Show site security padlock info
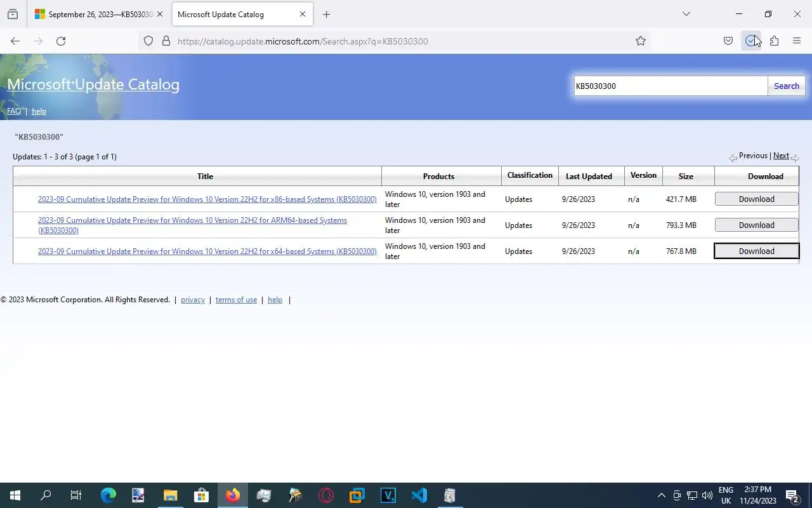 [x=166, y=41]
